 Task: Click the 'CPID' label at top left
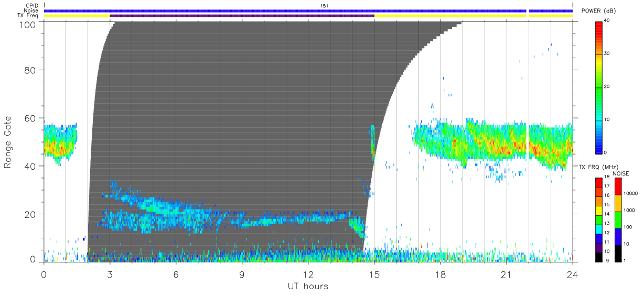[x=32, y=6]
